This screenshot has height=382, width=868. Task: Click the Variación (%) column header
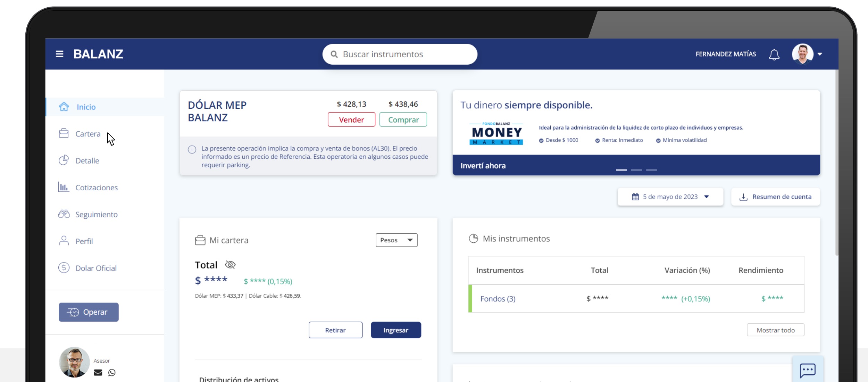pyautogui.click(x=687, y=270)
